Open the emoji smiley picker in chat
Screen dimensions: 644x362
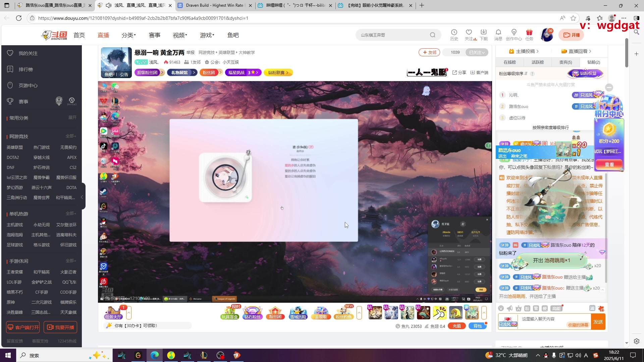[501, 308]
